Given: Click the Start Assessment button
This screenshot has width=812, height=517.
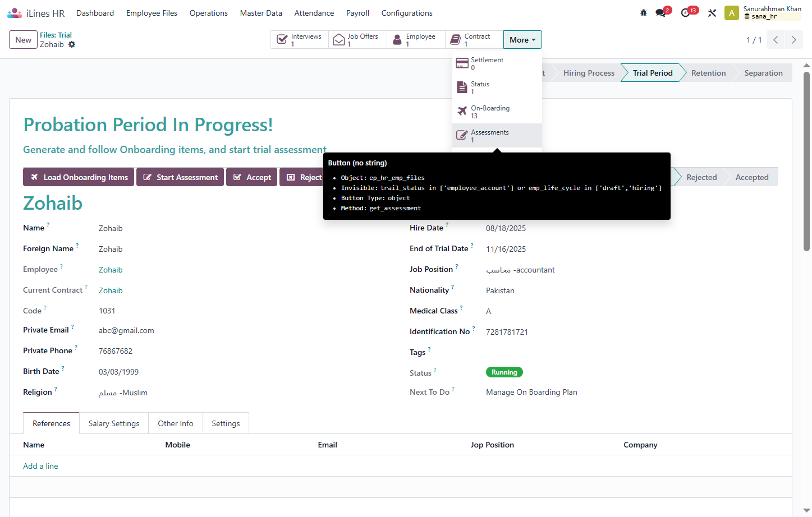Looking at the screenshot, I should coord(180,177).
